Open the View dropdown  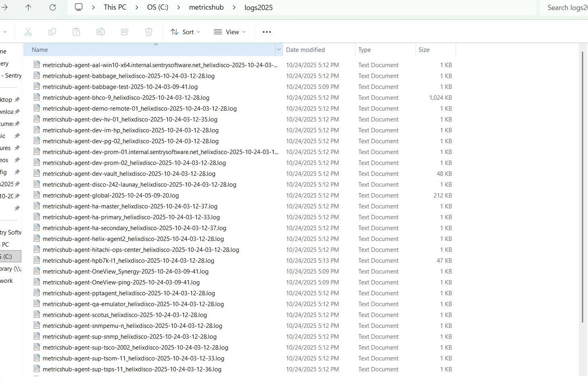point(229,31)
